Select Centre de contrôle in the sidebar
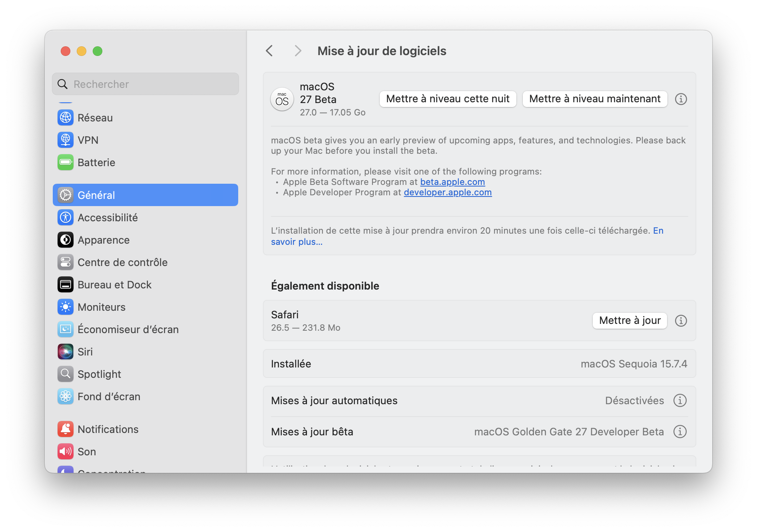The width and height of the screenshot is (757, 532). click(145, 262)
